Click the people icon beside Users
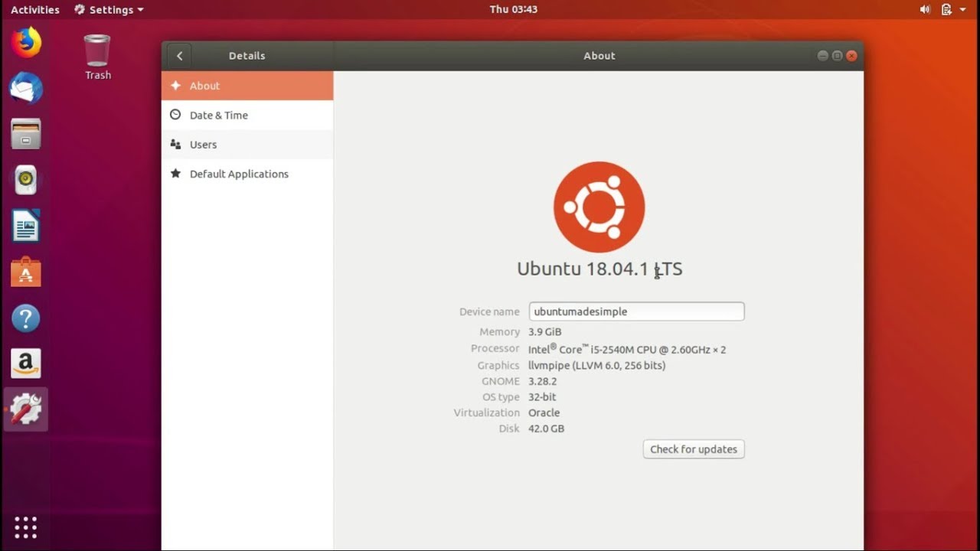This screenshot has height=551, width=980. point(175,144)
